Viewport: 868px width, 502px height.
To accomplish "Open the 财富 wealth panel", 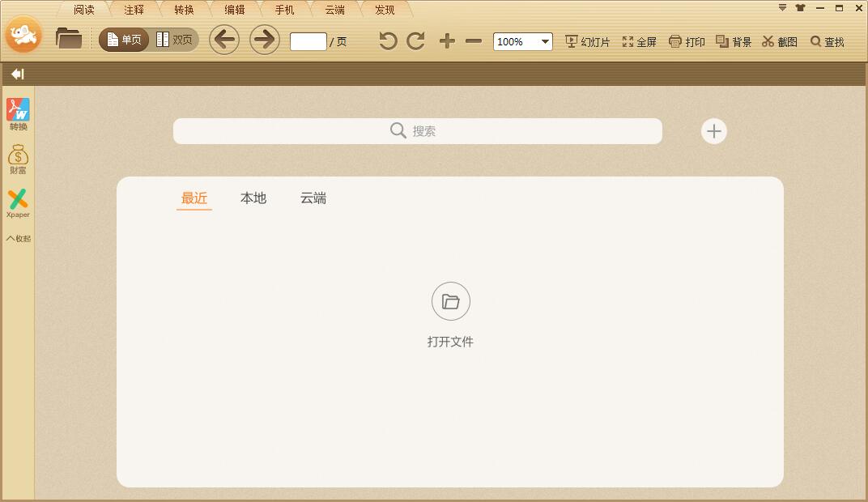I will 18,158.
